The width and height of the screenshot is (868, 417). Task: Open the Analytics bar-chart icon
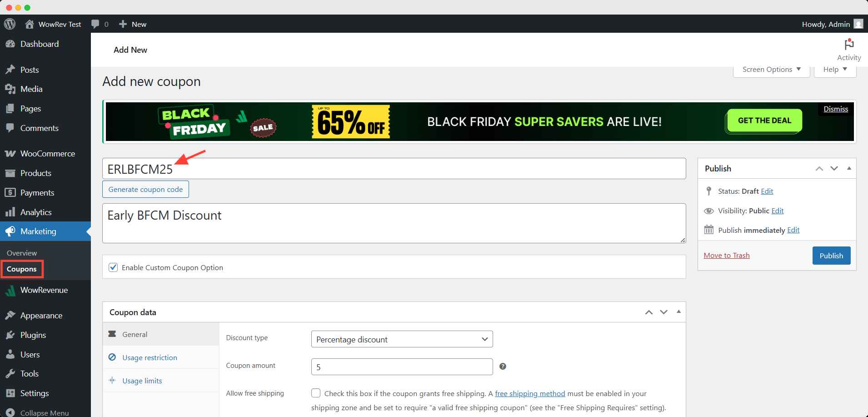tap(10, 212)
